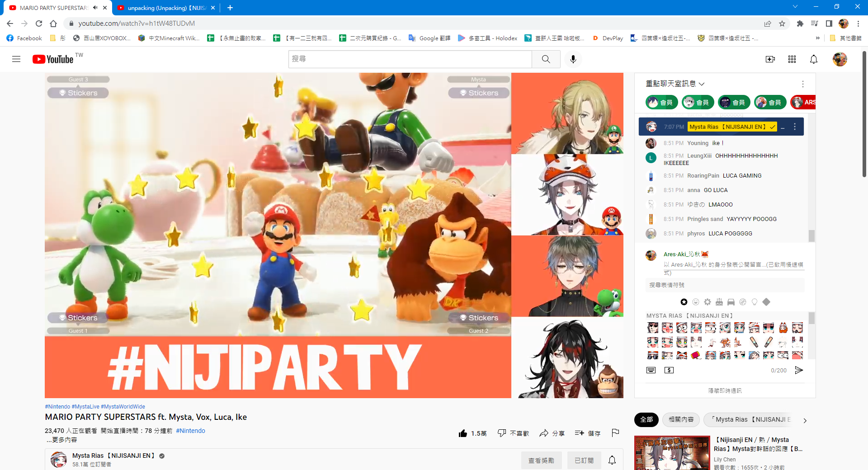Viewport: 868px width, 470px height.
Task: Click the emoji picker scrollbar thumb
Action: (811, 318)
